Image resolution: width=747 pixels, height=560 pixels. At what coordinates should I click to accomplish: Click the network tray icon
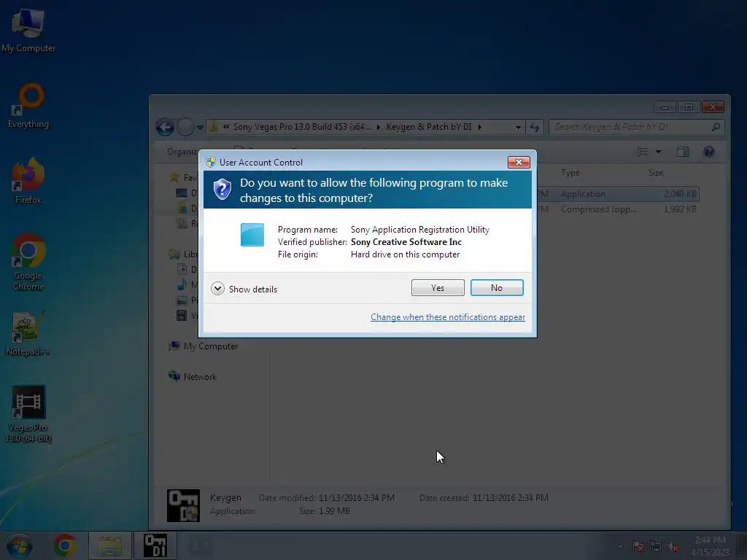tap(656, 547)
